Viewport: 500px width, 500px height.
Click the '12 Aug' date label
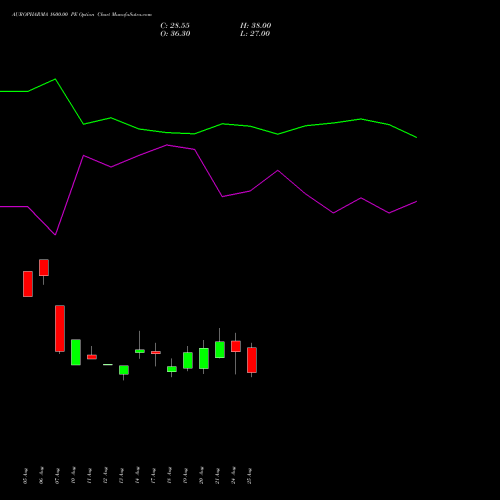click(106, 476)
